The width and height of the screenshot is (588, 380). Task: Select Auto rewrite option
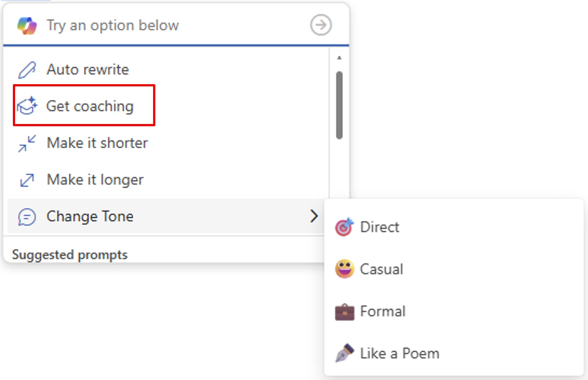pyautogui.click(x=88, y=70)
